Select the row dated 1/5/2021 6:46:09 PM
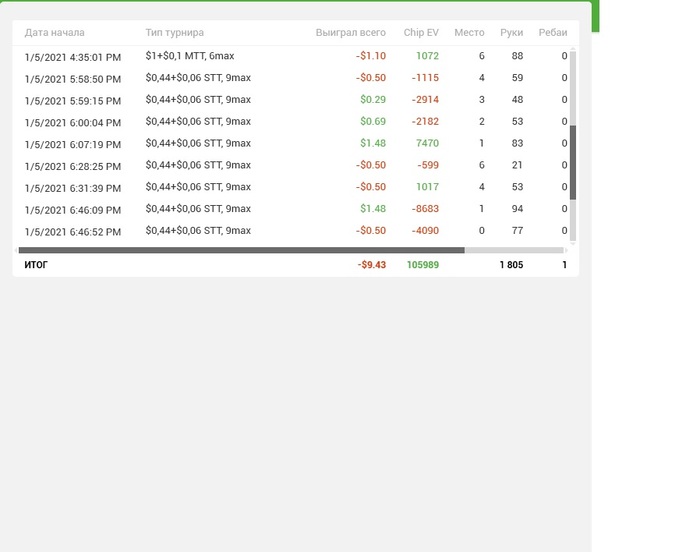The image size is (700, 552). point(291,209)
